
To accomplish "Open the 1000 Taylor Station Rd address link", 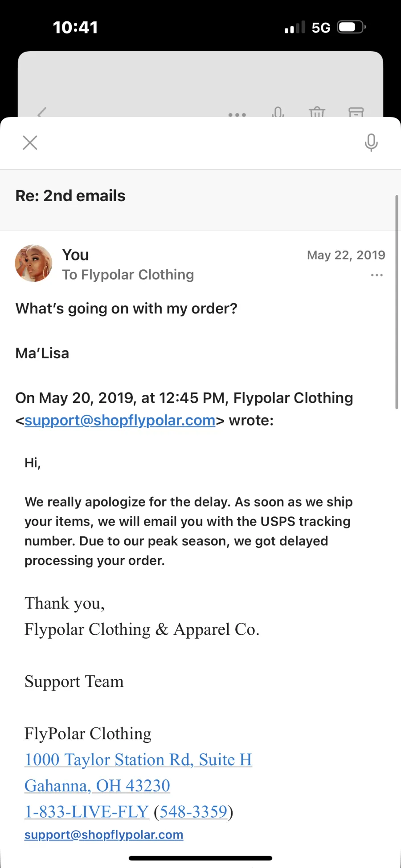I will [138, 759].
